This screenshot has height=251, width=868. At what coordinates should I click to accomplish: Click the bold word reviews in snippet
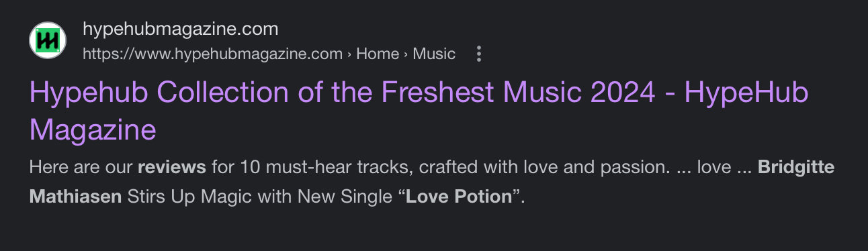pyautogui.click(x=172, y=166)
